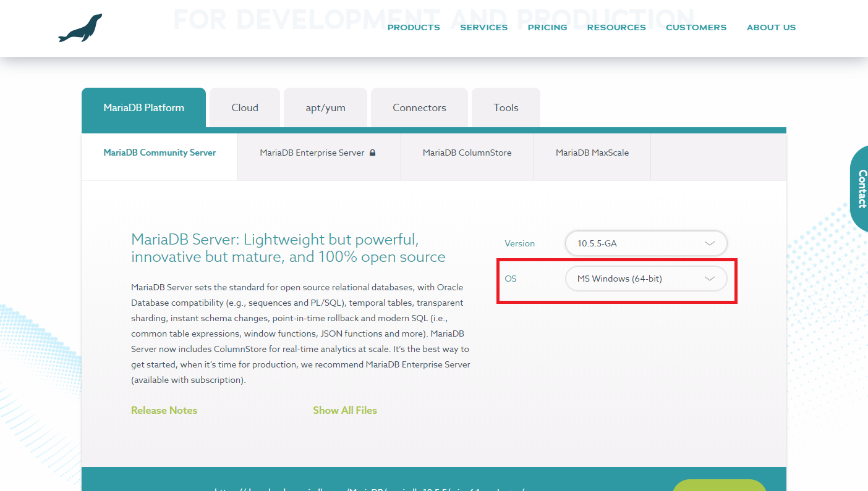Click the 'MariaDB Server: Lightweight but powerful' heading
The height and width of the screenshot is (491, 868).
(x=288, y=248)
